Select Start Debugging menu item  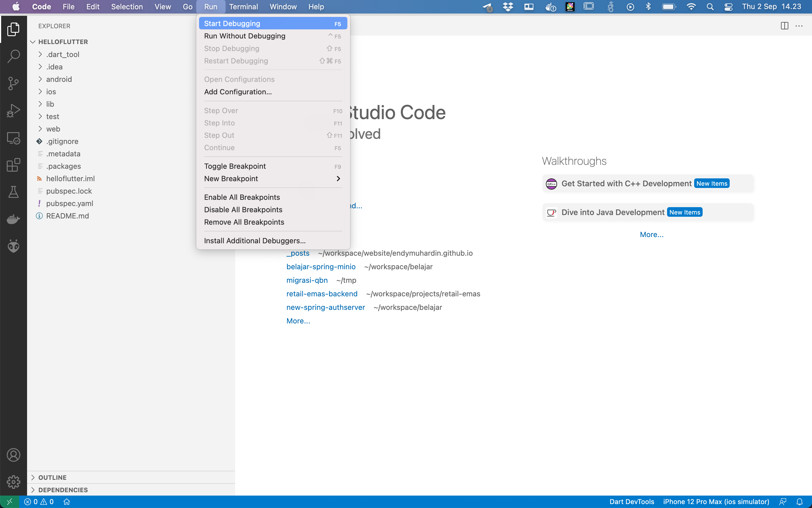(x=273, y=23)
